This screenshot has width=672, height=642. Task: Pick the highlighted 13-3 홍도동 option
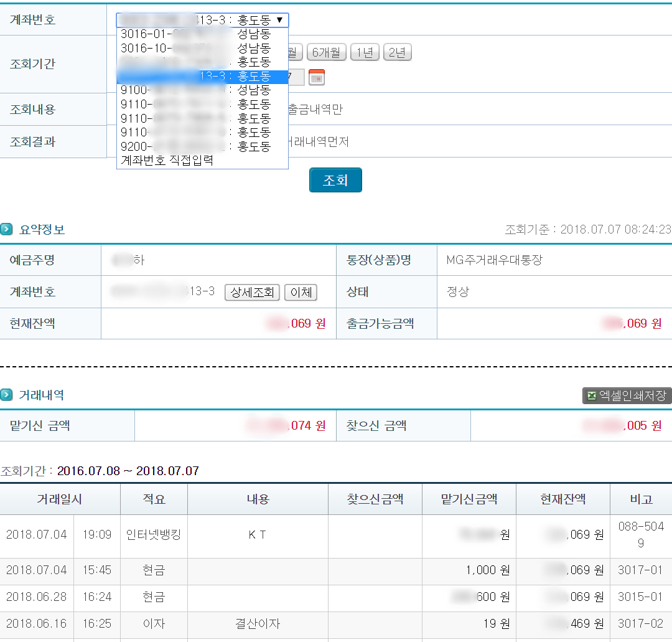point(202,77)
